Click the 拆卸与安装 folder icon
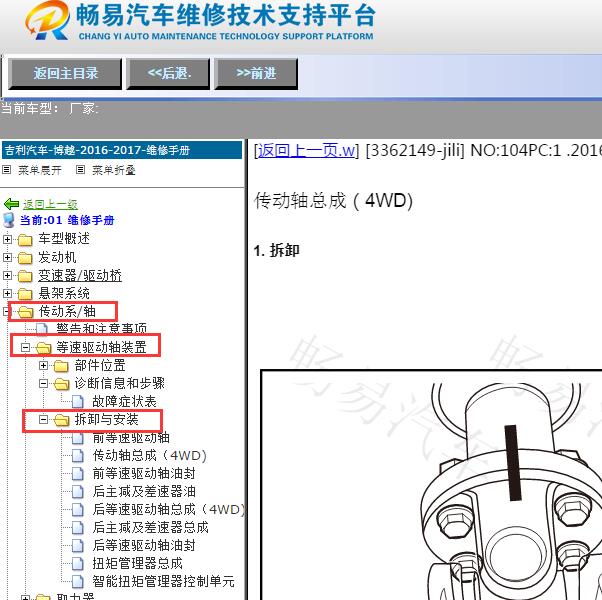 tap(61, 420)
